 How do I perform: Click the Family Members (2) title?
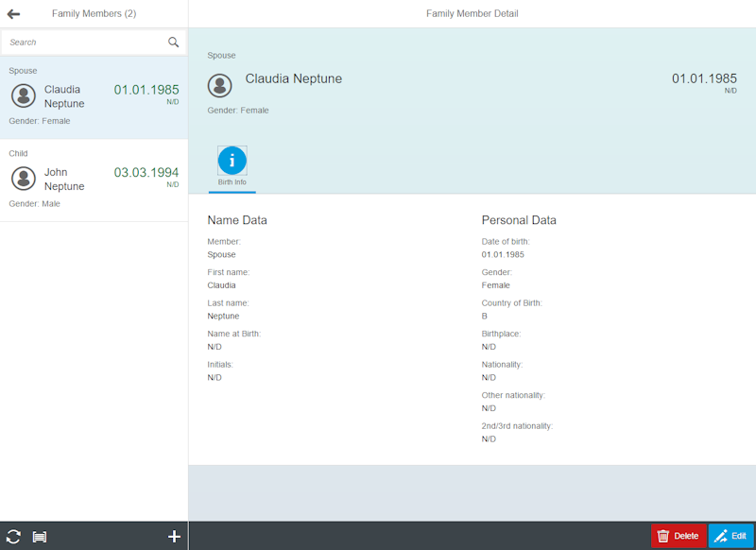click(x=94, y=14)
